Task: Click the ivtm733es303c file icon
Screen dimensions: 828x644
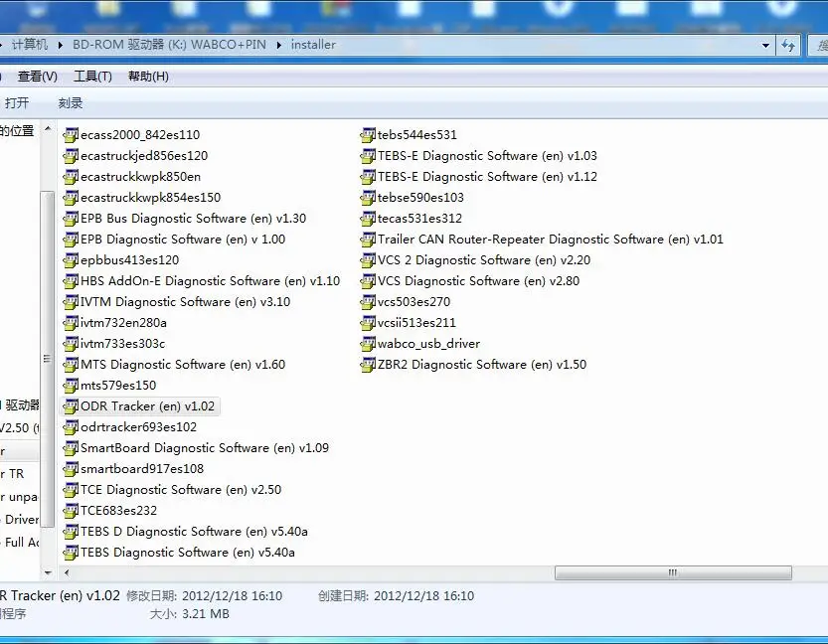Action: [x=71, y=344]
